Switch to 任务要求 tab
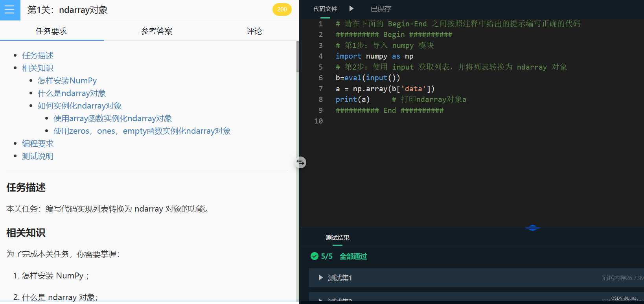Screen dimensions: 644x304 52,31
